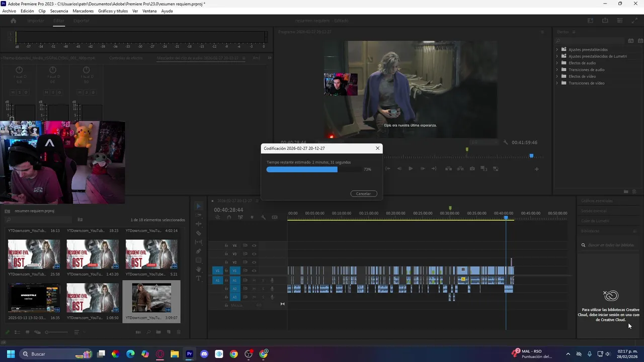Screen dimensions: 644x362
Task: Step back one frame in Program monitor
Action: 399,169
